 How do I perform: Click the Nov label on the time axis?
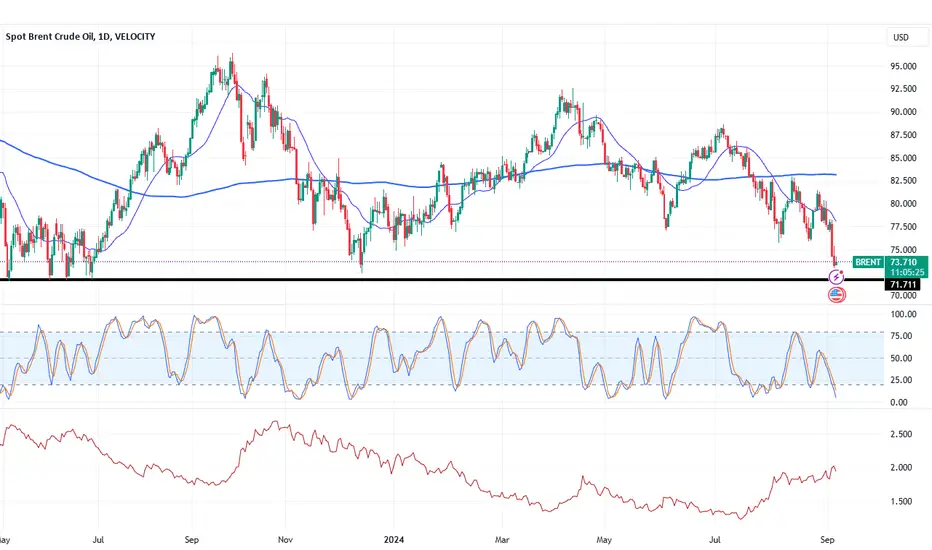tap(285, 540)
